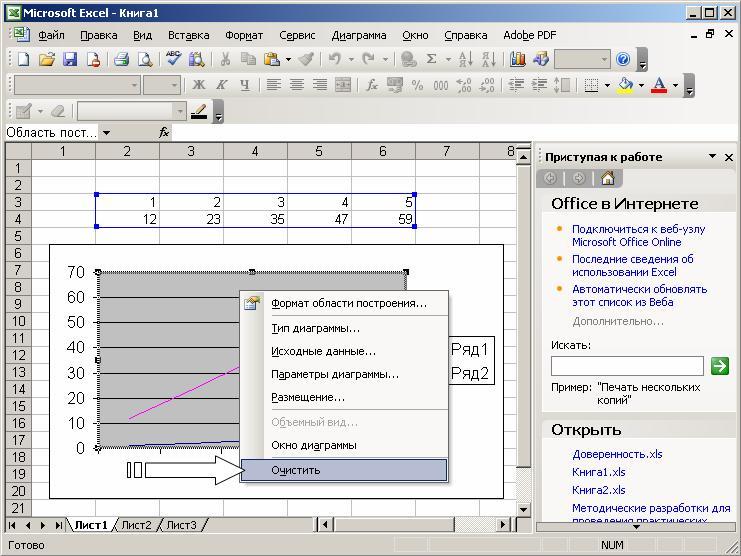Expand the 'Приступая к работе' pane menu
Image resolution: width=741 pixels, height=556 pixels.
[x=712, y=157]
